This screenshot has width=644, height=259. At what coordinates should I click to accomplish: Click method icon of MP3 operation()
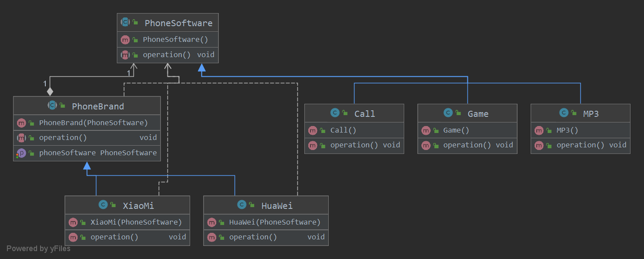click(x=539, y=145)
